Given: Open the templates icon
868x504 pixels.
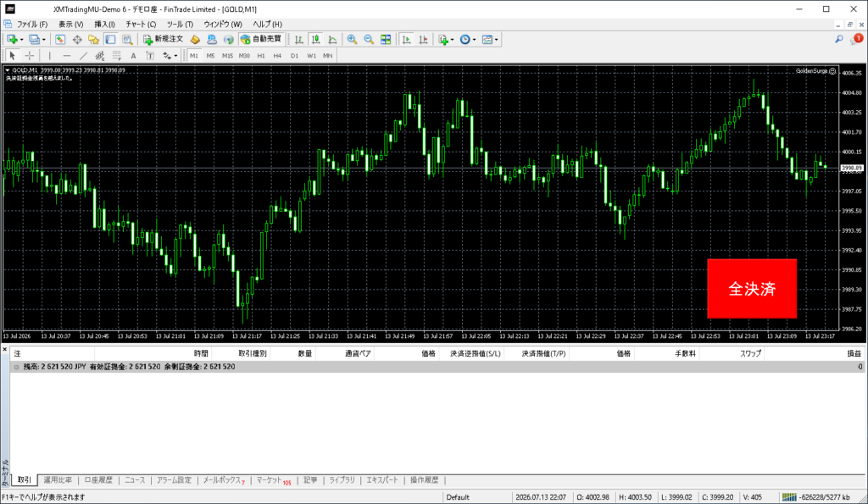Looking at the screenshot, I should click(x=487, y=39).
